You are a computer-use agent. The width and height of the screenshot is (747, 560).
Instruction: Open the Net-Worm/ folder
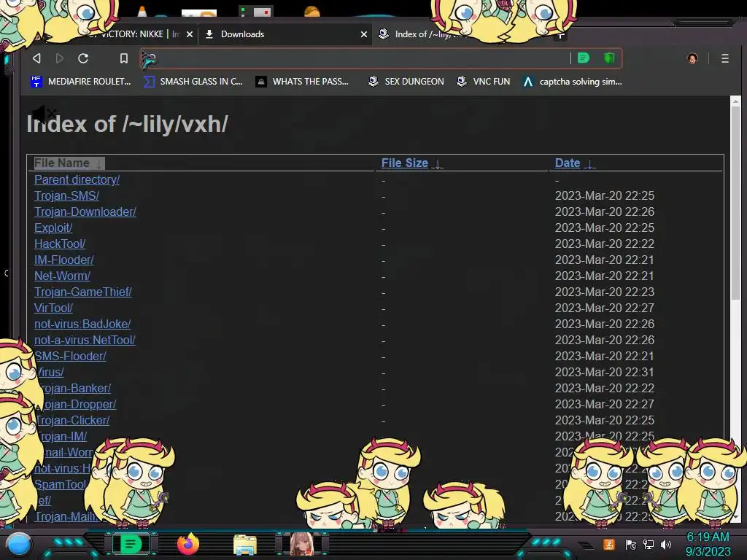tap(62, 276)
